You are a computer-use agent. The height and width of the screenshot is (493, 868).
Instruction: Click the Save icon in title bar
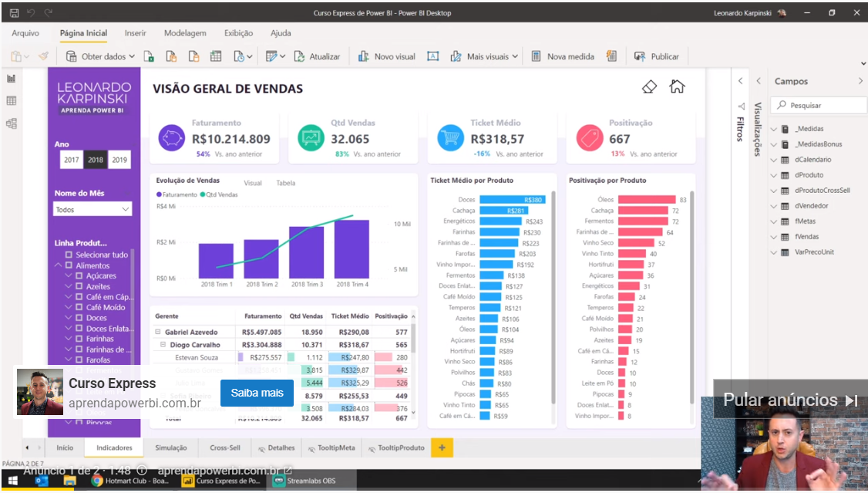[x=15, y=13]
